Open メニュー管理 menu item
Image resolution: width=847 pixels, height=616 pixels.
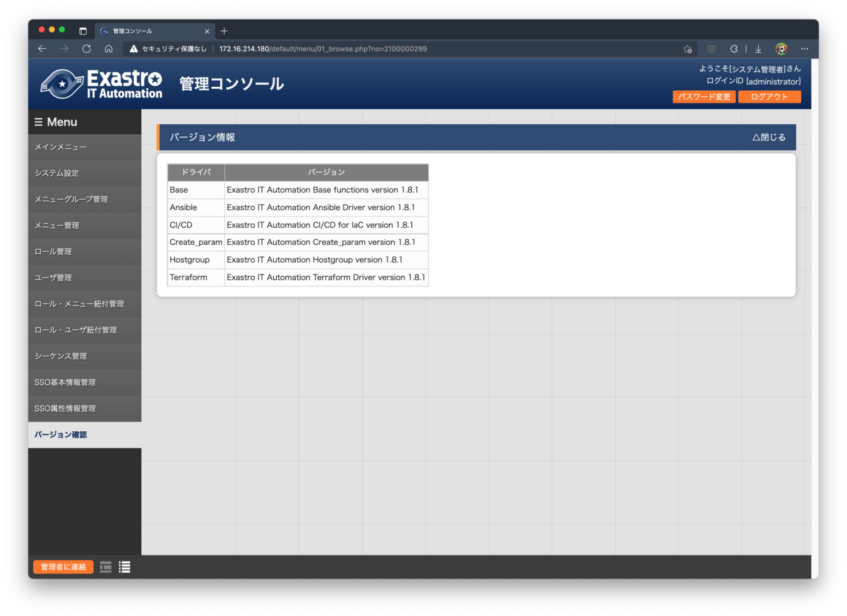tap(85, 226)
